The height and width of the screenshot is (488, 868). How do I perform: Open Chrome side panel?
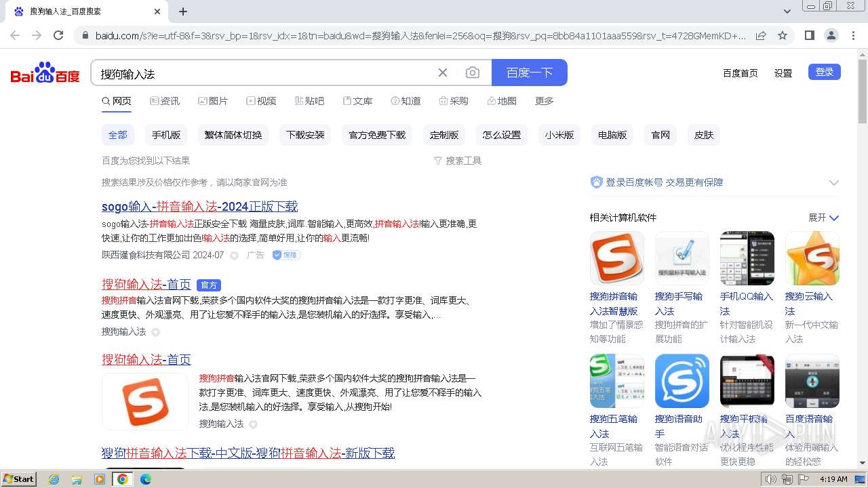809,35
